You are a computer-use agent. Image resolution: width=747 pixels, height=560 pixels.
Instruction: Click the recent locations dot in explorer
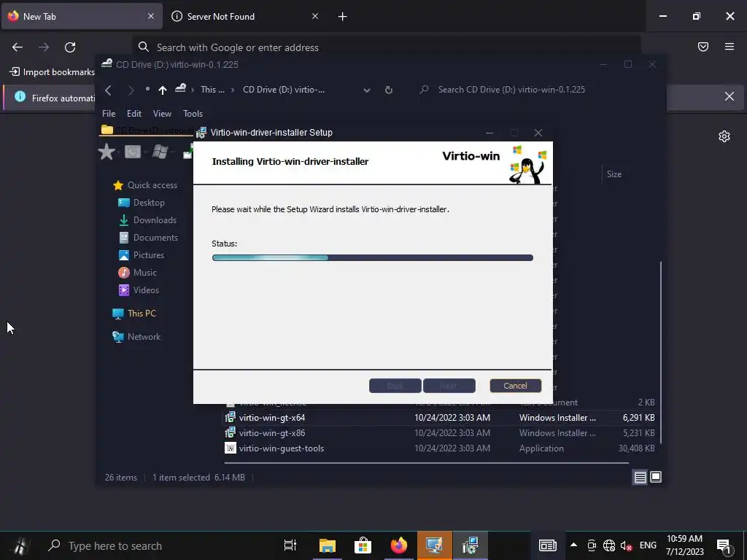(147, 89)
